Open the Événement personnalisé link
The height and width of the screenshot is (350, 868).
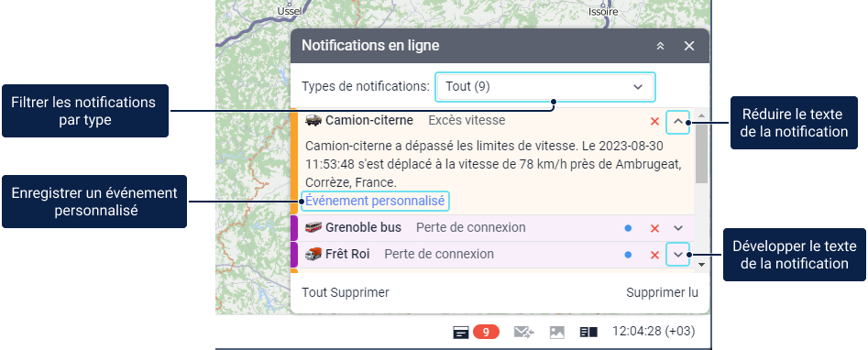[x=375, y=201]
